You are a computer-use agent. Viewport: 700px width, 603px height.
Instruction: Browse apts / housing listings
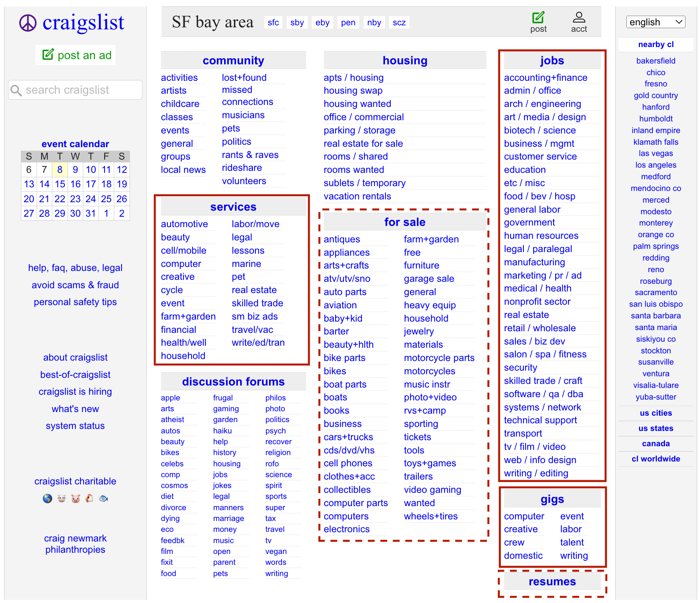point(354,78)
